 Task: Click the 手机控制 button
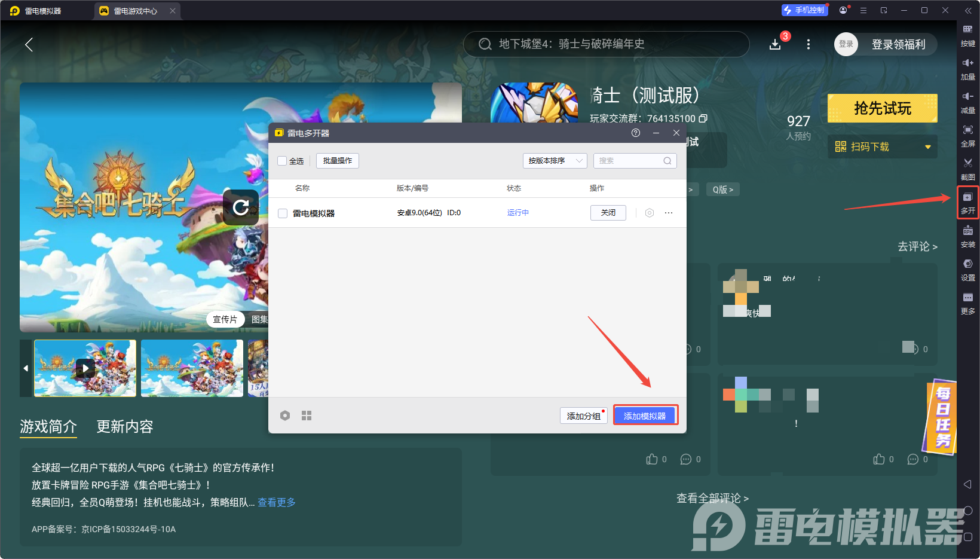click(804, 10)
